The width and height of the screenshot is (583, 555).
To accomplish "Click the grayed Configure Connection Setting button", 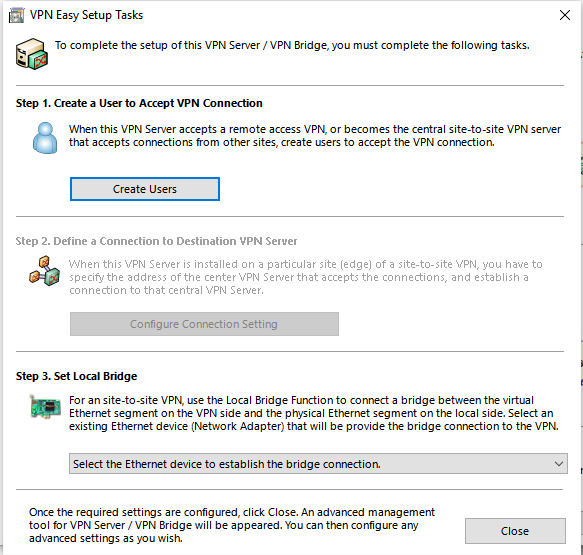I will coord(204,324).
